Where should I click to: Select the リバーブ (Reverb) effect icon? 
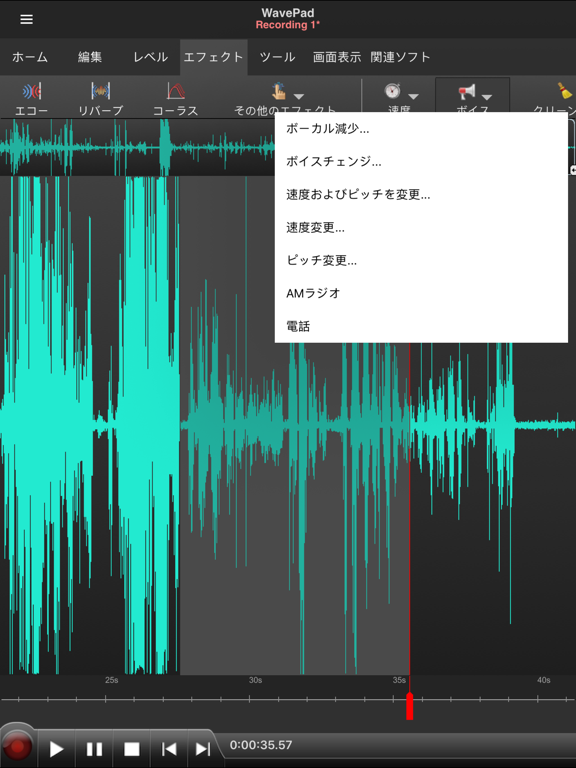point(100,91)
